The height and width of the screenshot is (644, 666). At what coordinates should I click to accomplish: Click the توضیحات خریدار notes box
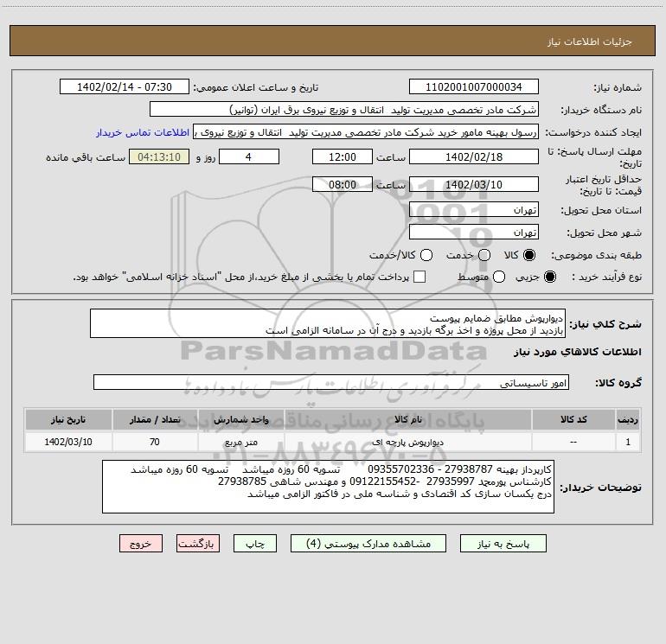(328, 487)
